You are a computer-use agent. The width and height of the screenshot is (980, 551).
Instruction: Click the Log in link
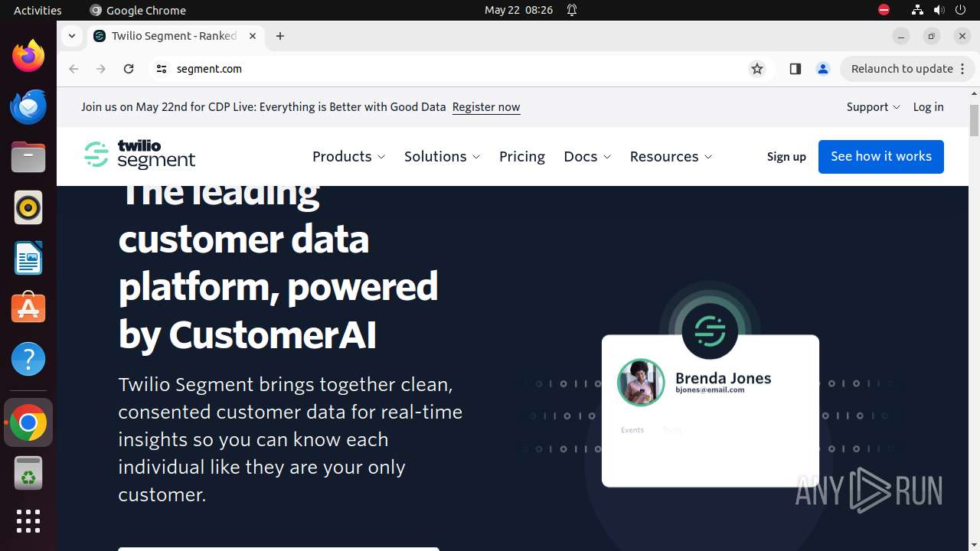(x=928, y=107)
